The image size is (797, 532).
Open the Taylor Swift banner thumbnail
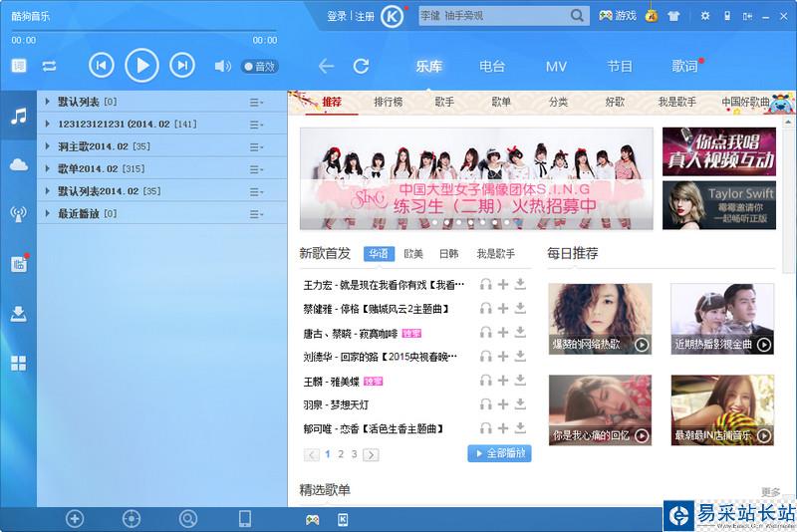tap(718, 205)
